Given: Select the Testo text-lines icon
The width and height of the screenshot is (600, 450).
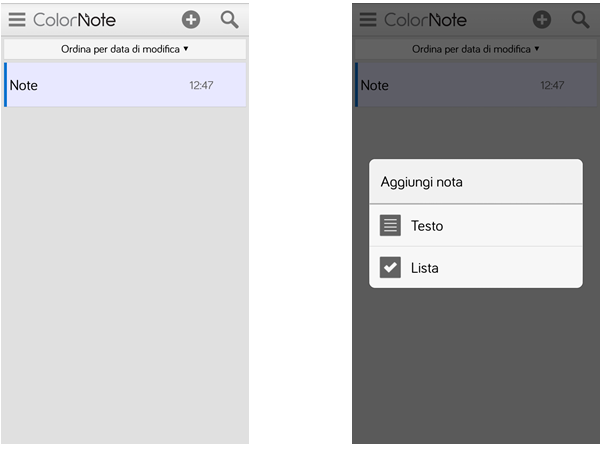Looking at the screenshot, I should [x=390, y=225].
